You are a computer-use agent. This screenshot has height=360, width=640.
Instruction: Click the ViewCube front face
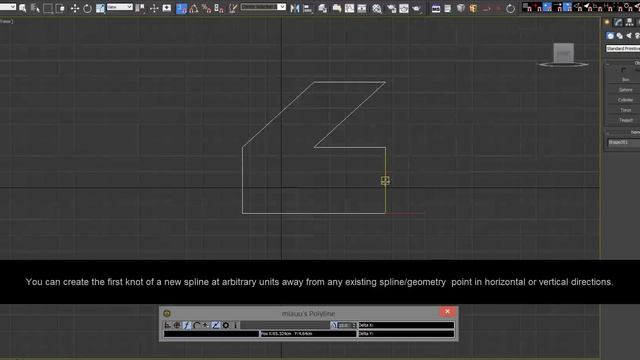(563, 53)
